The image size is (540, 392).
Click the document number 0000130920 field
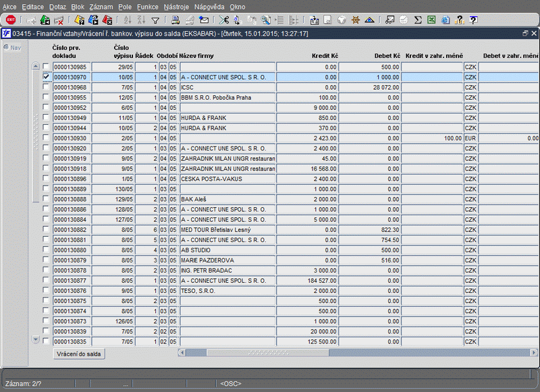click(72, 148)
